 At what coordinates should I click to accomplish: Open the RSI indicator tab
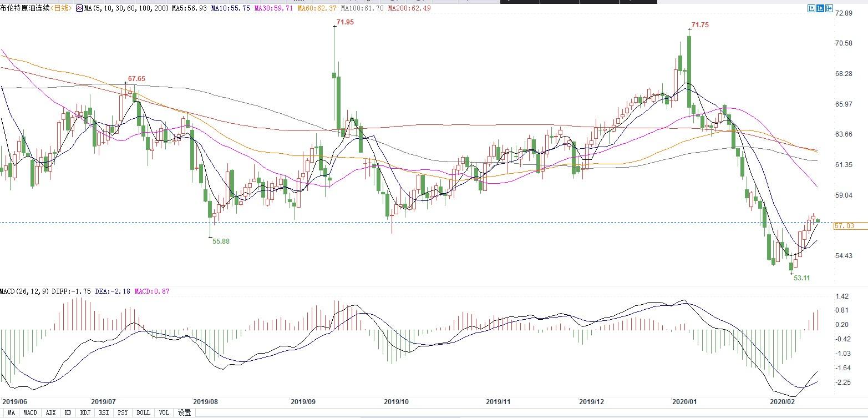104,412
